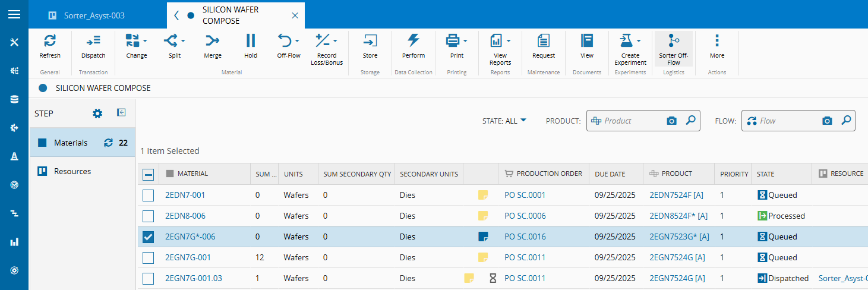Click the Record Loss/Bonus icon

point(323,40)
